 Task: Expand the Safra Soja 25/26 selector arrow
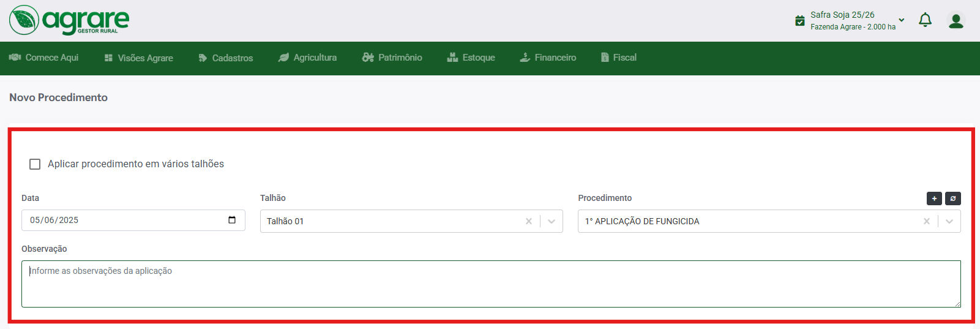click(901, 20)
